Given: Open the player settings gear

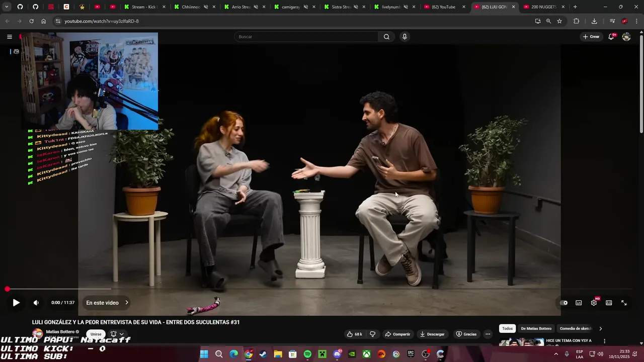Looking at the screenshot, I should click(x=594, y=303).
